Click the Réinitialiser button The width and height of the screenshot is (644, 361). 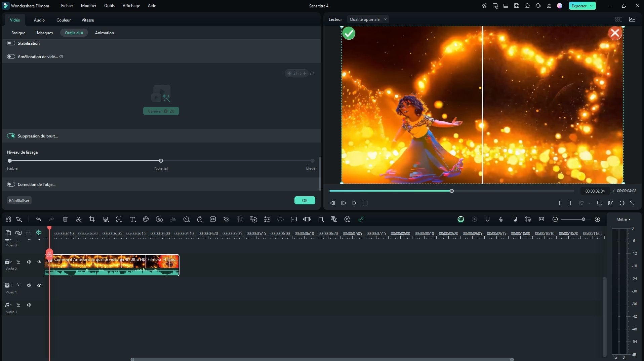click(x=19, y=201)
